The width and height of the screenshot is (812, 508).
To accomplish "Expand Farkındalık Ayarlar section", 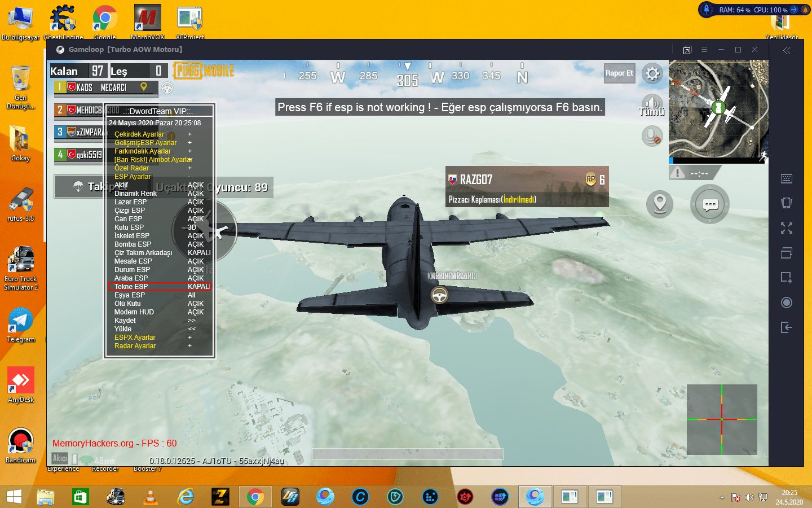I will point(160,151).
